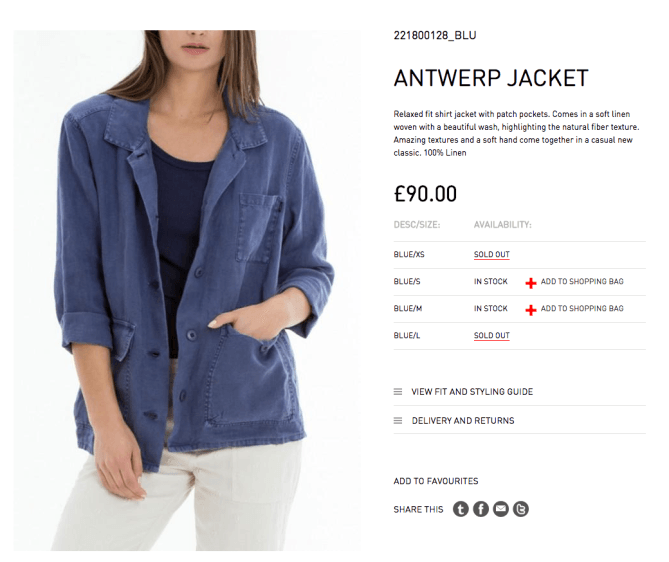The width and height of the screenshot is (669, 562).
Task: Click the Antwerp Jacket product title
Action: click(x=491, y=78)
